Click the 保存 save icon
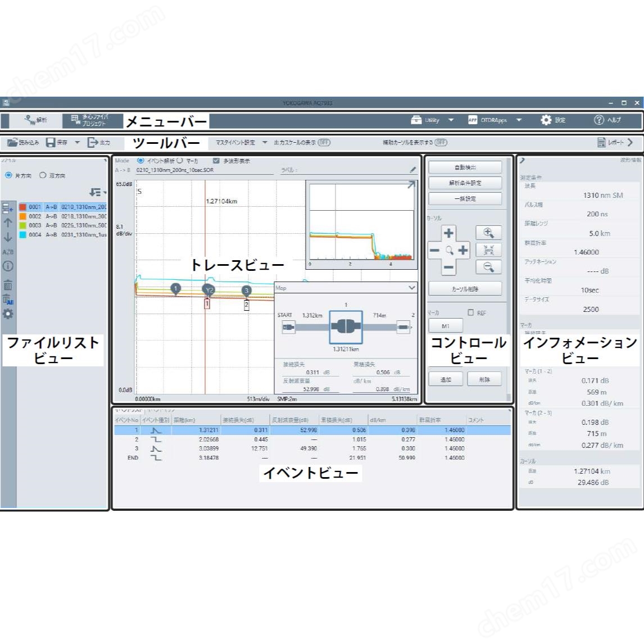This screenshot has height=644, width=644. coord(51,143)
